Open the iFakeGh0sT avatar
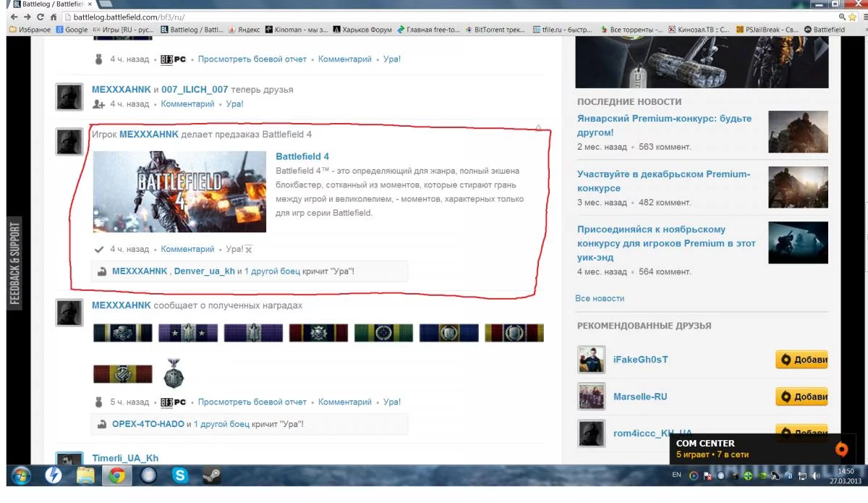868x503 pixels. coord(591,360)
